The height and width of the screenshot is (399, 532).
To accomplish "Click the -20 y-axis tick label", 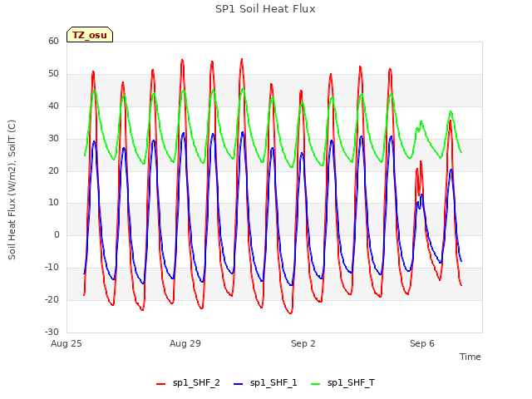I will coord(52,299).
